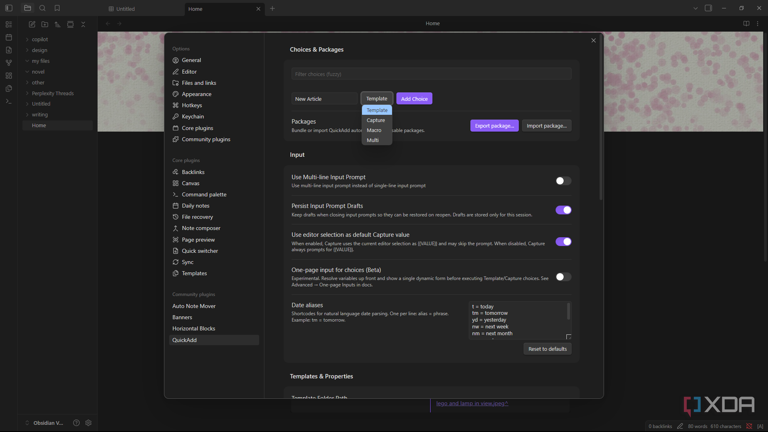Turn on One-page input for choices toggle
The image size is (768, 432).
[563, 277]
